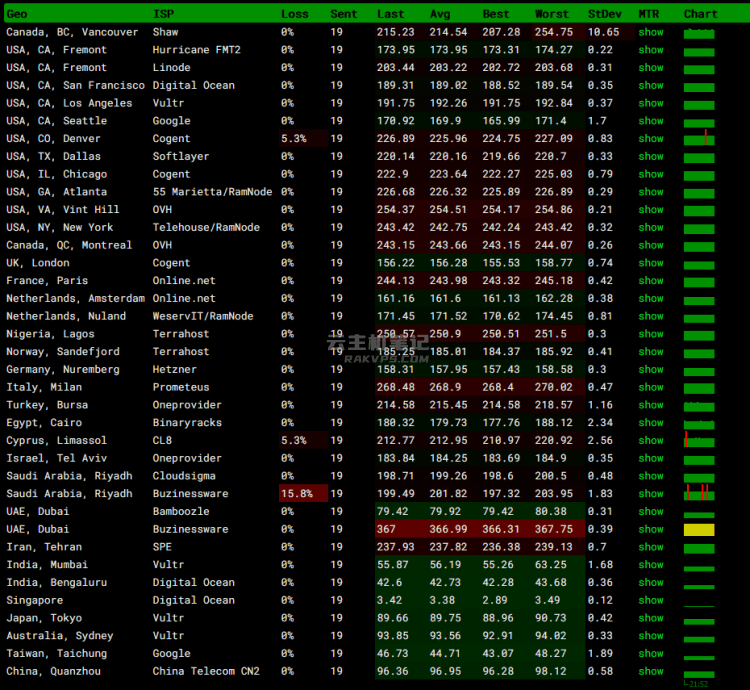The width and height of the screenshot is (750, 690).
Task: Click show link for Nuland WeservIT row
Action: tap(651, 316)
